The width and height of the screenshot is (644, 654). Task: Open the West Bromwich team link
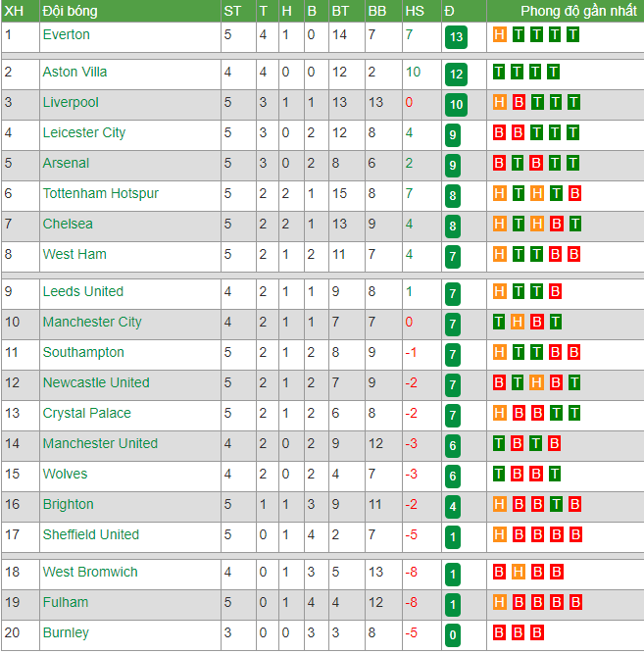click(90, 572)
